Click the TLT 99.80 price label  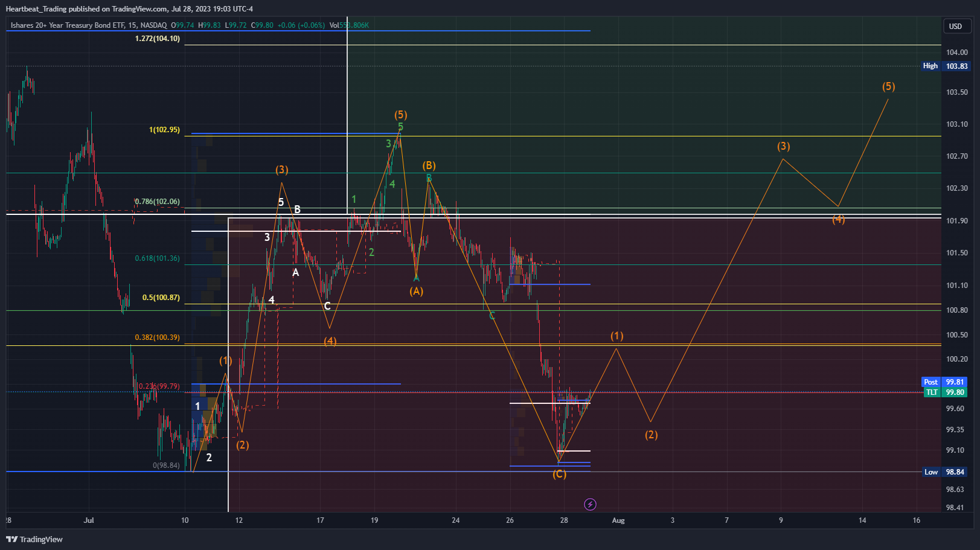tap(945, 392)
